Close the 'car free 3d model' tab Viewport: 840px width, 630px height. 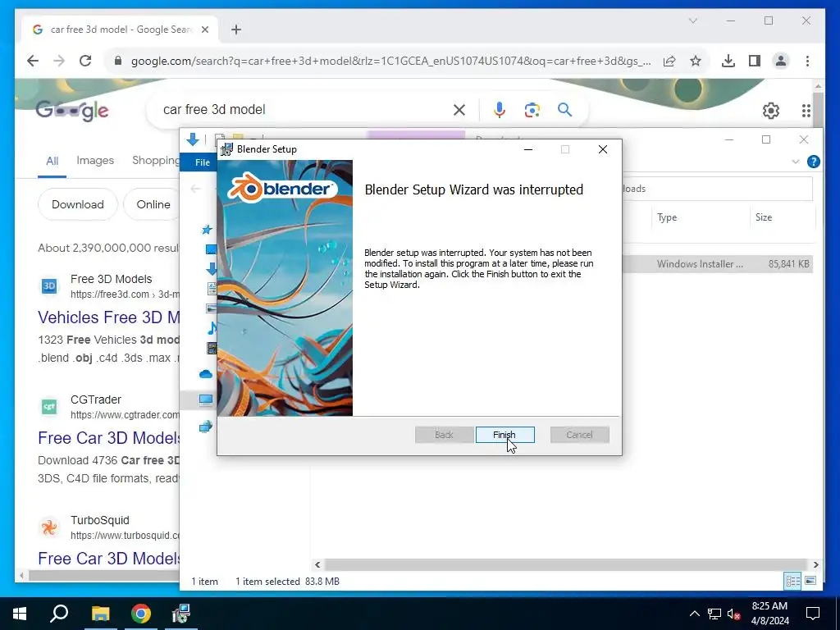(204, 30)
